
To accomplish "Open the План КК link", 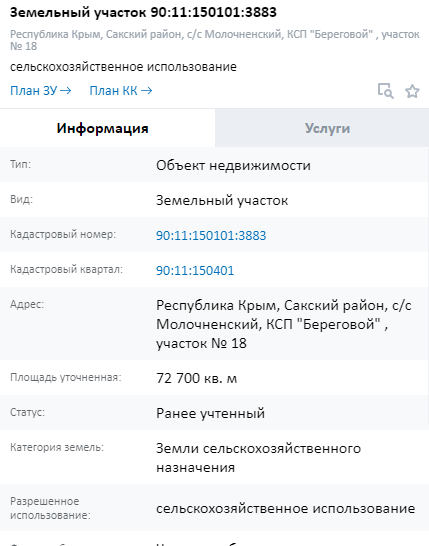I will pyautogui.click(x=121, y=91).
